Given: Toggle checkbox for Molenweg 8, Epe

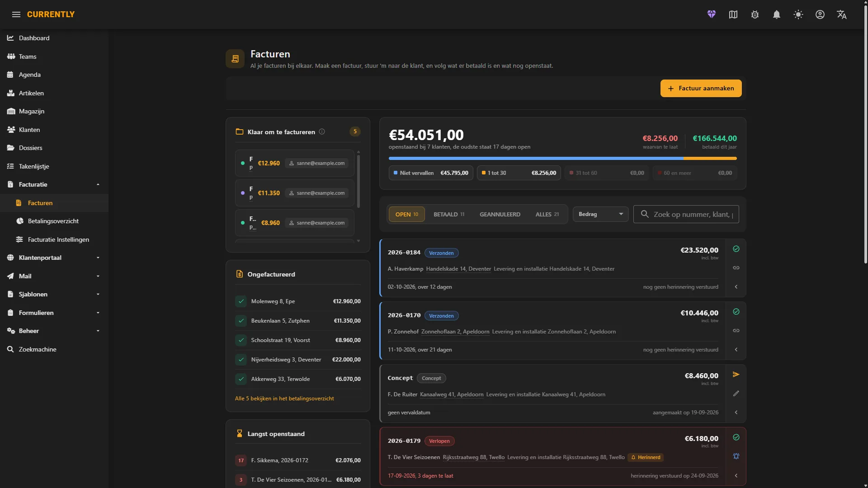Looking at the screenshot, I should tap(241, 301).
